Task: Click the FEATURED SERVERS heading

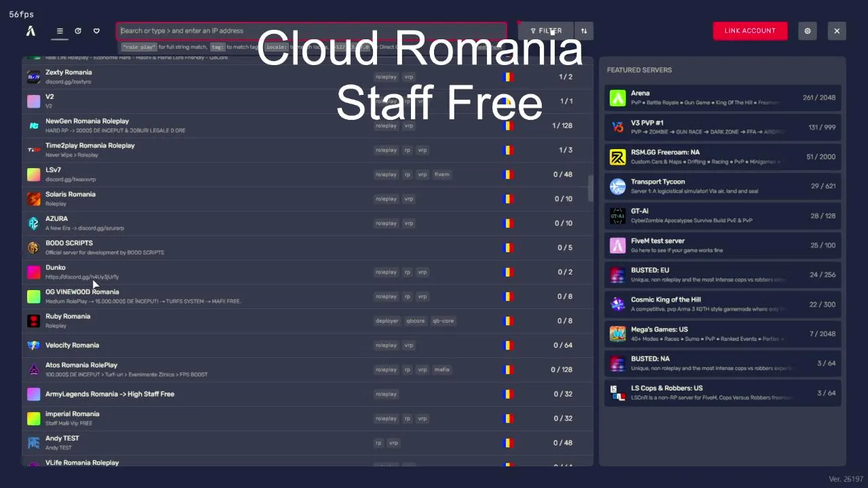Action: [x=639, y=70]
